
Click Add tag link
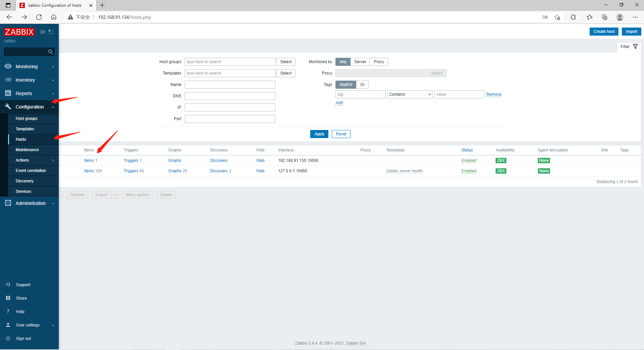click(339, 103)
